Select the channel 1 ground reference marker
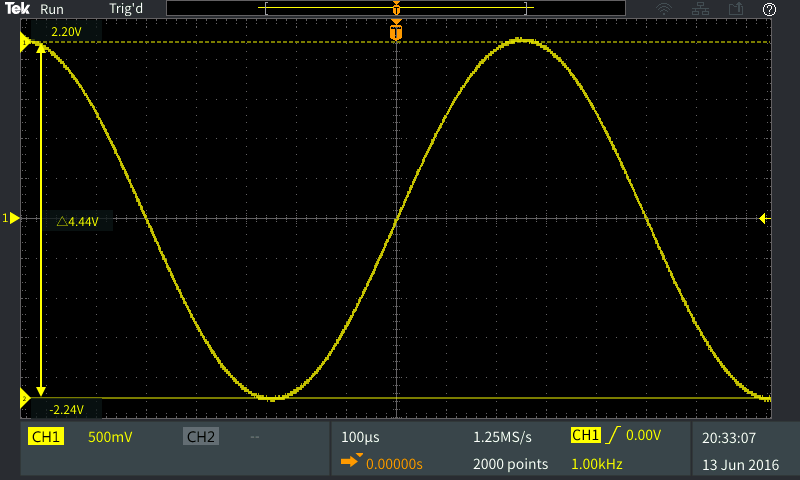Viewport: 800px width, 480px height. click(11, 218)
